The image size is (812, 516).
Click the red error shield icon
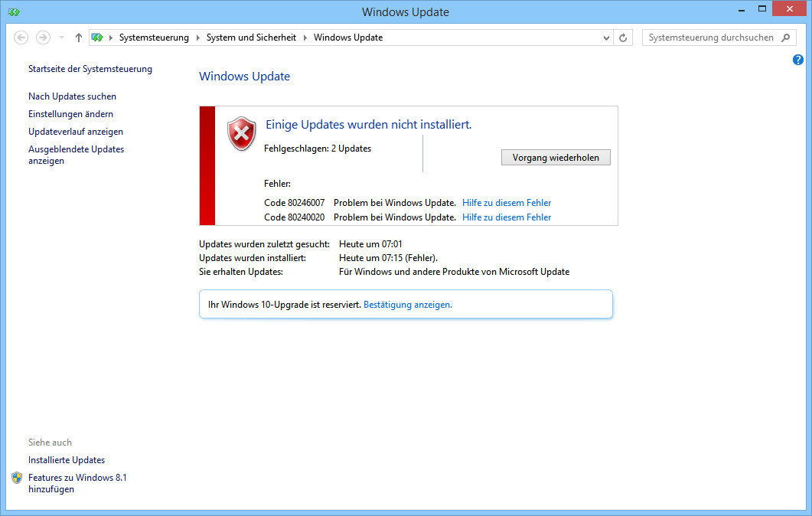(241, 133)
